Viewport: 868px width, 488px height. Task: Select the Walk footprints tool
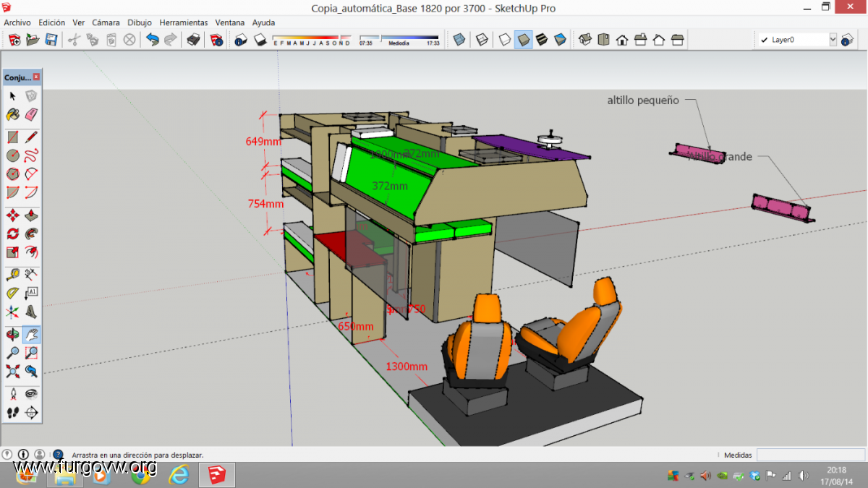pyautogui.click(x=13, y=413)
